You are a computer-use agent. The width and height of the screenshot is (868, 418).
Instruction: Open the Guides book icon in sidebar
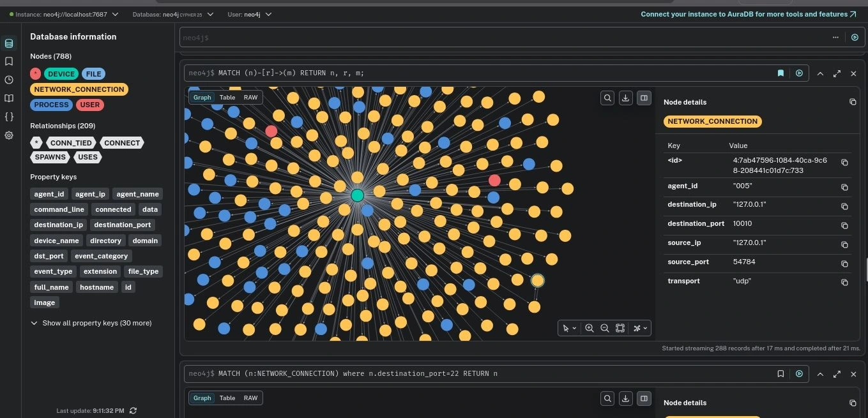click(x=9, y=98)
